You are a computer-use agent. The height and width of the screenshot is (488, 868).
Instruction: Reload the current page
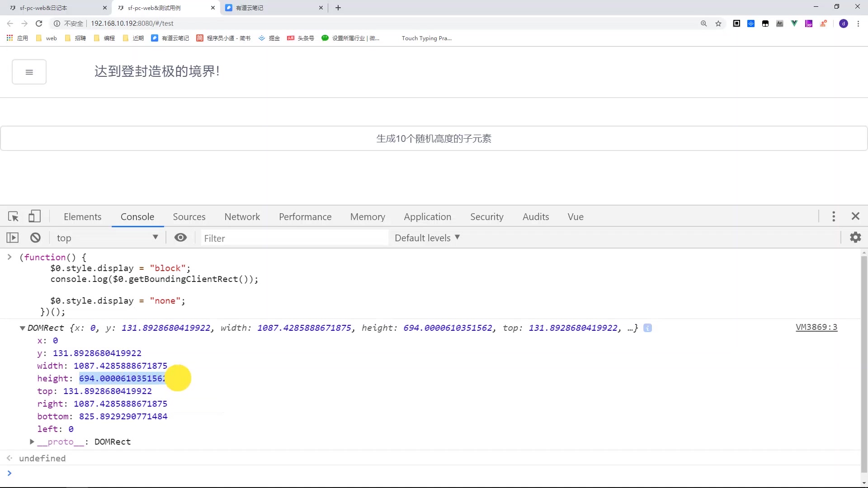coord(39,23)
